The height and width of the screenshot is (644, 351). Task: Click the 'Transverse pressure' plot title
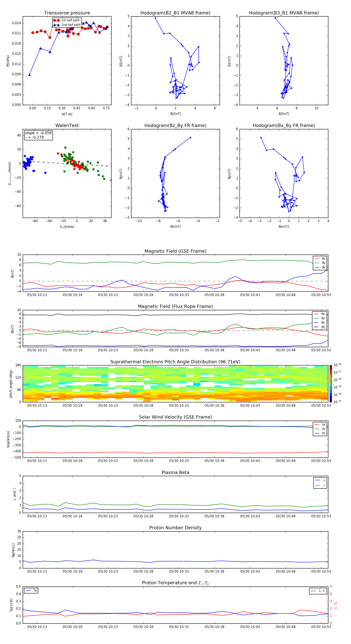coord(67,13)
